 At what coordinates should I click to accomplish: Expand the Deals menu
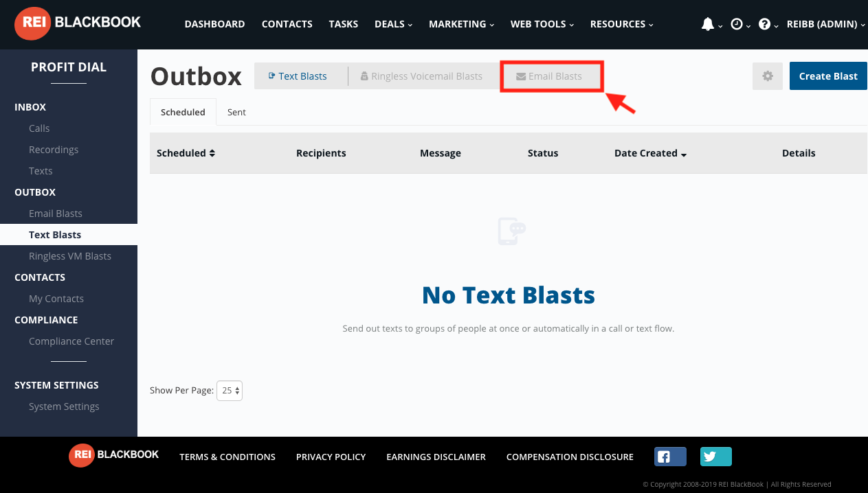coord(393,24)
